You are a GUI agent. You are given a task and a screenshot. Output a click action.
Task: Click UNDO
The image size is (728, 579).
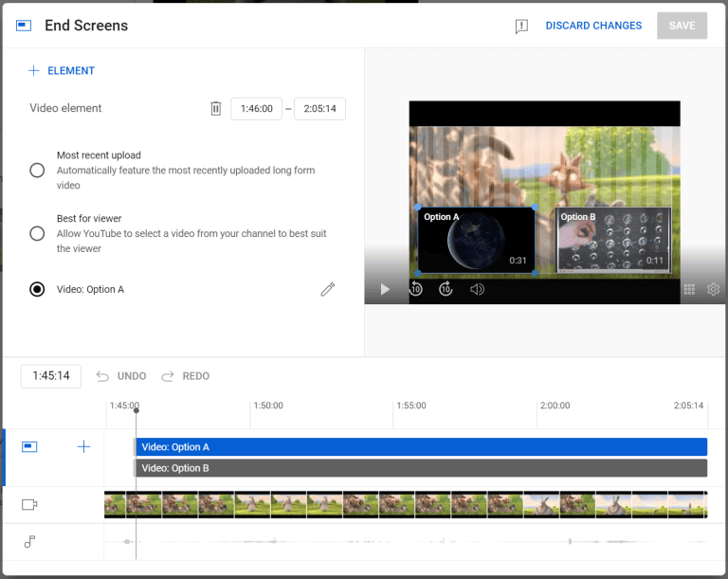point(121,376)
